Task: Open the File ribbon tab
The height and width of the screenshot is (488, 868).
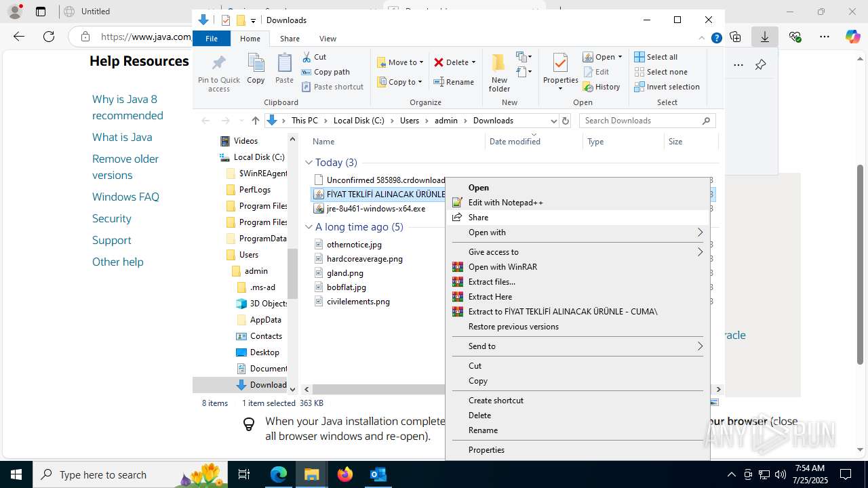Action: coord(212,39)
